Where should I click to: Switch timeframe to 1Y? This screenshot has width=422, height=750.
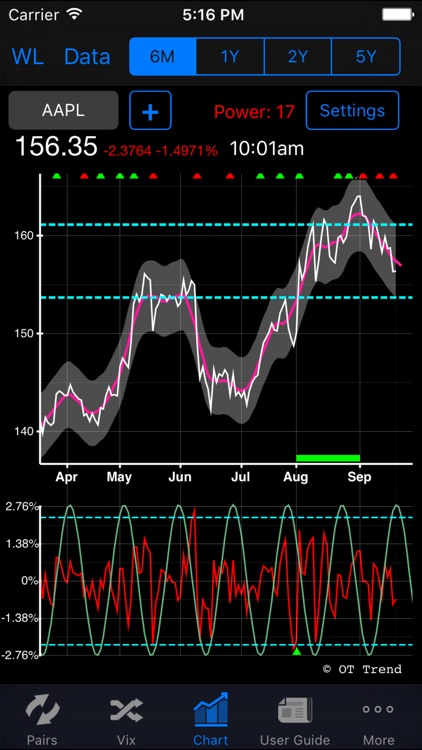pyautogui.click(x=230, y=56)
